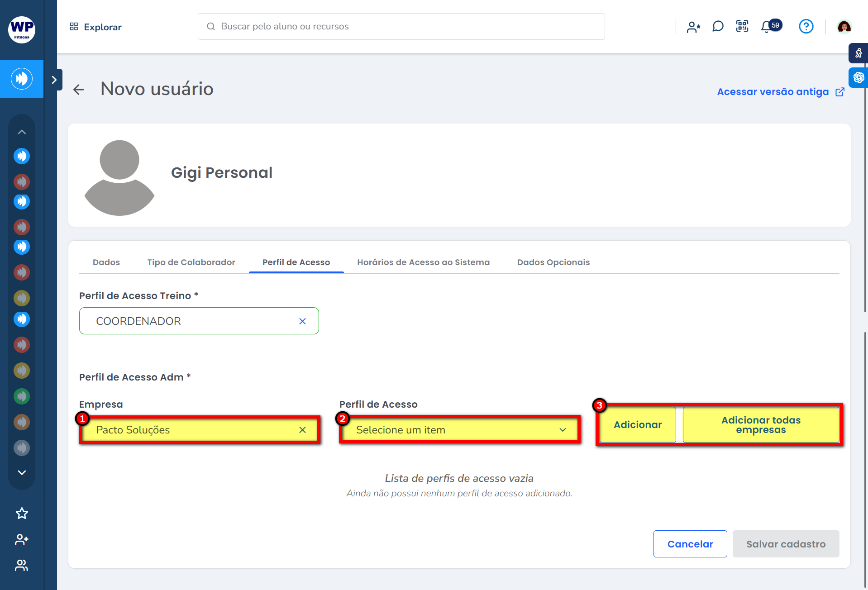
Task: Click the favorites star in sidebar
Action: [x=22, y=514]
